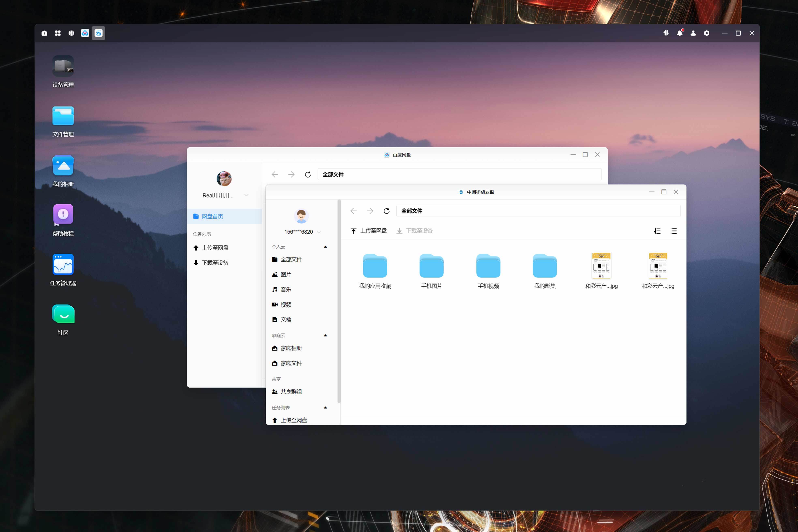Screen dimensions: 798x532
Task: Click the 百度网盘 taskbar icon
Action: 85,33
